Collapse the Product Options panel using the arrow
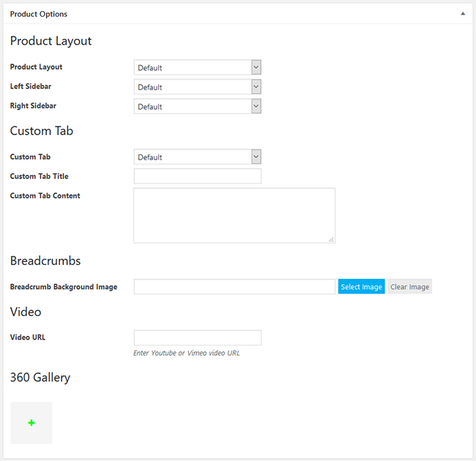 [462, 14]
